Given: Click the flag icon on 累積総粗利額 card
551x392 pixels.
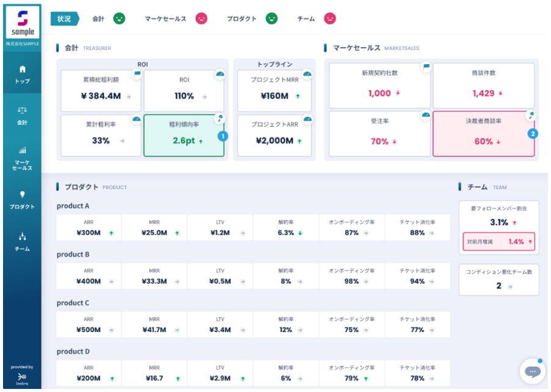Looking at the screenshot, I should pos(137,74).
